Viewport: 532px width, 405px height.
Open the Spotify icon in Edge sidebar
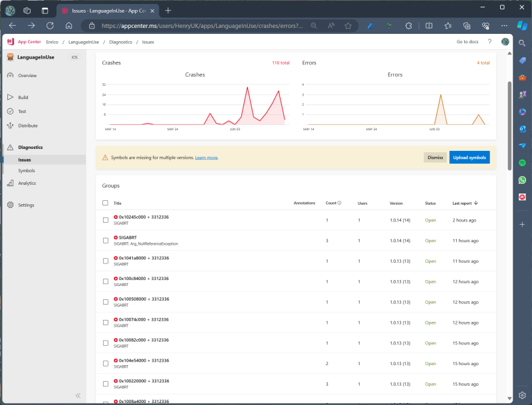[x=522, y=163]
